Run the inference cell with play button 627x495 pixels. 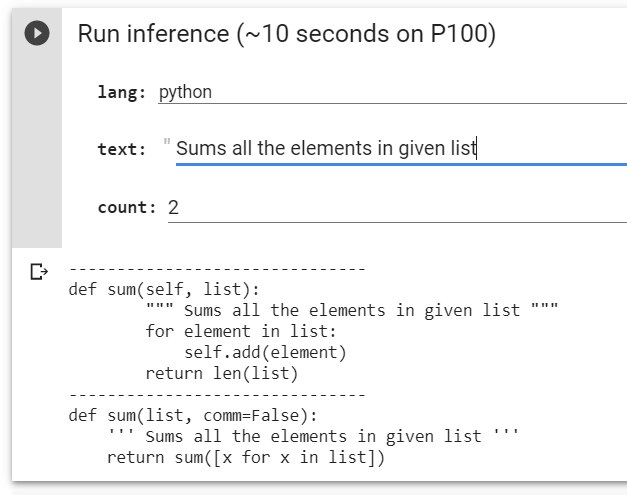[x=37, y=33]
